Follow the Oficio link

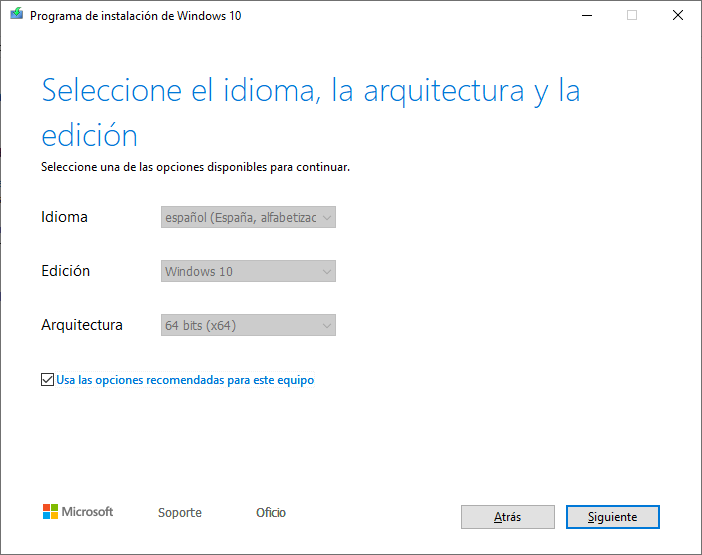tap(271, 513)
